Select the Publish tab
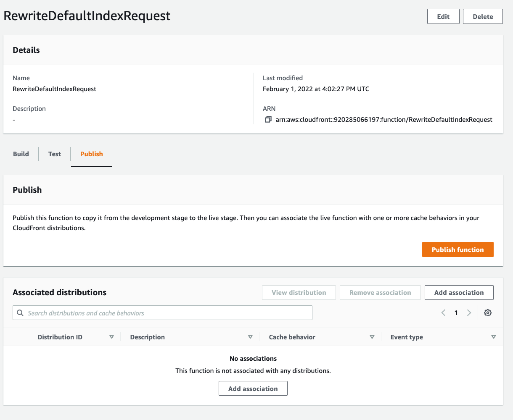Image resolution: width=513 pixels, height=420 pixels. [91, 154]
